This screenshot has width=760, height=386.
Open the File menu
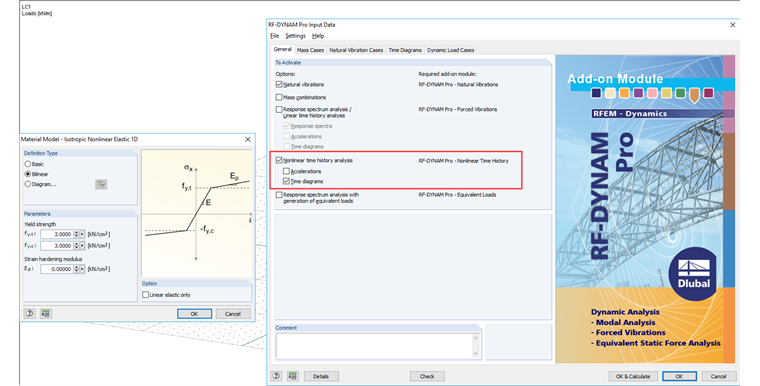pyautogui.click(x=274, y=36)
